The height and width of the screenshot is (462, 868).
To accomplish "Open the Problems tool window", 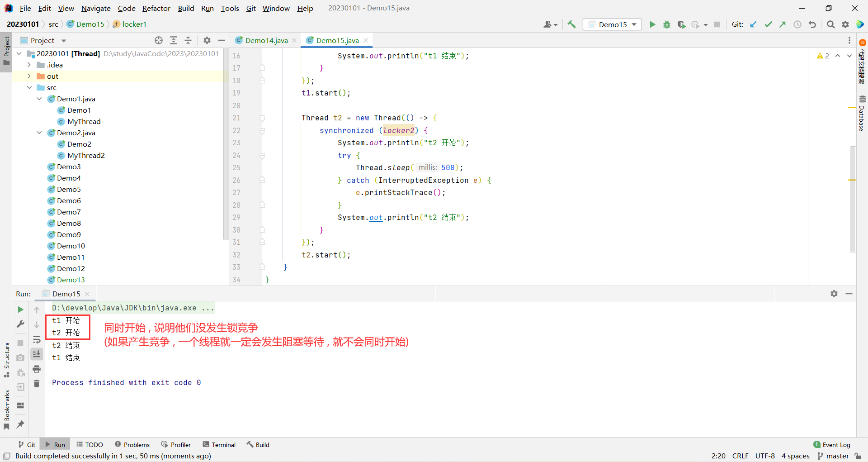I will click(x=132, y=445).
